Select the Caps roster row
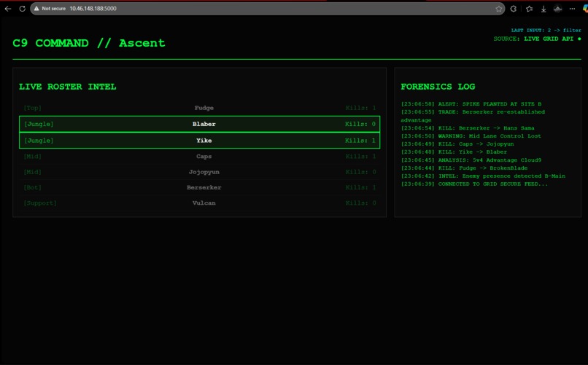The height and width of the screenshot is (365, 588). point(199,157)
